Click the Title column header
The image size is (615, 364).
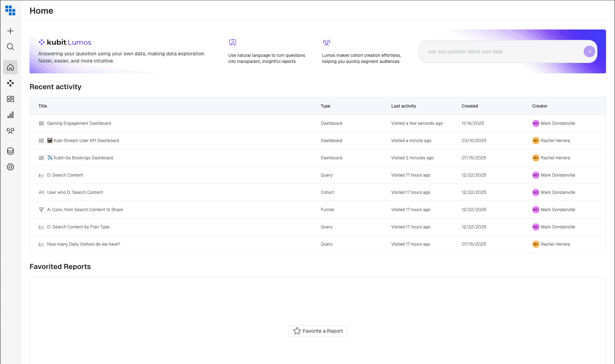[43, 106]
